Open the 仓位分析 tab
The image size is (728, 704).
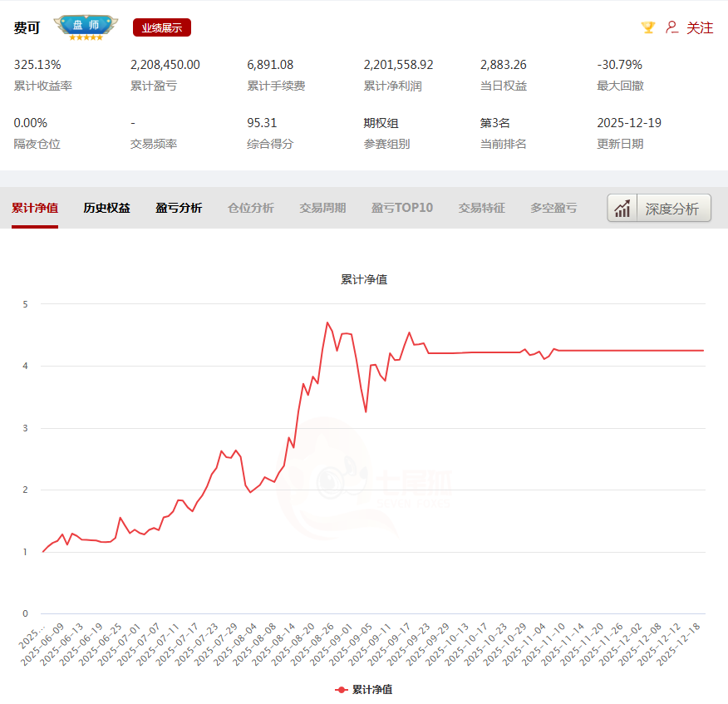250,208
